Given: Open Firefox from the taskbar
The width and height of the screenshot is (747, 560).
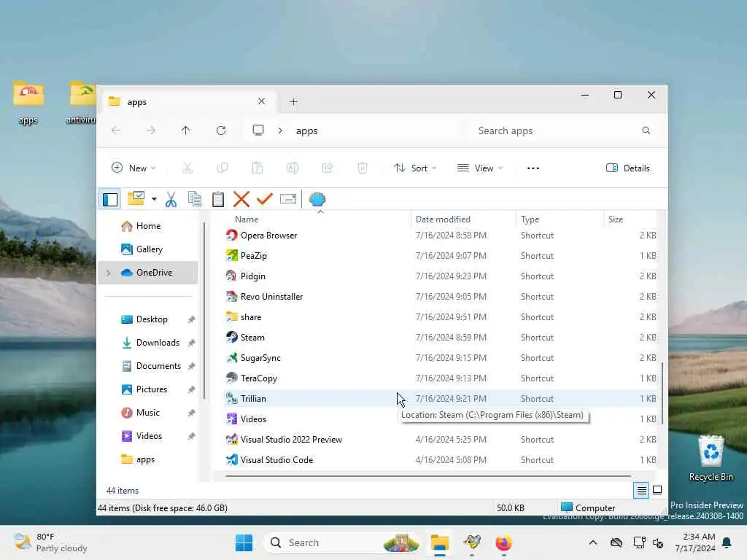Looking at the screenshot, I should (503, 542).
